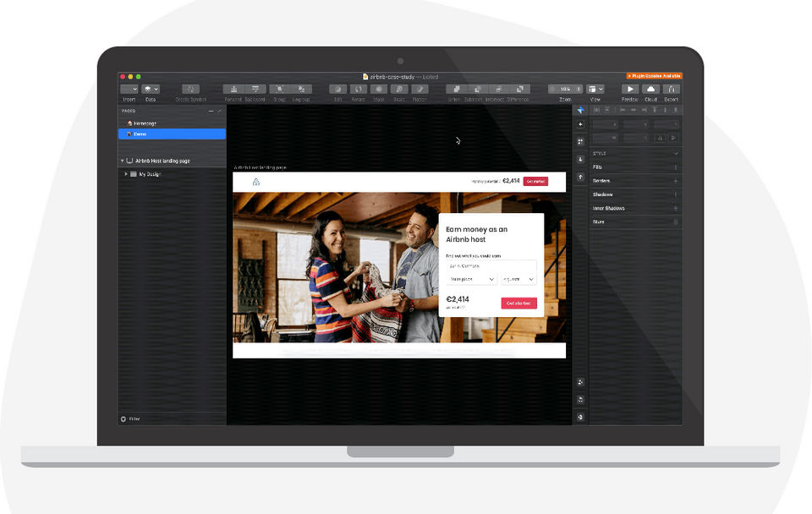Expand the My Design layer group

(x=126, y=174)
